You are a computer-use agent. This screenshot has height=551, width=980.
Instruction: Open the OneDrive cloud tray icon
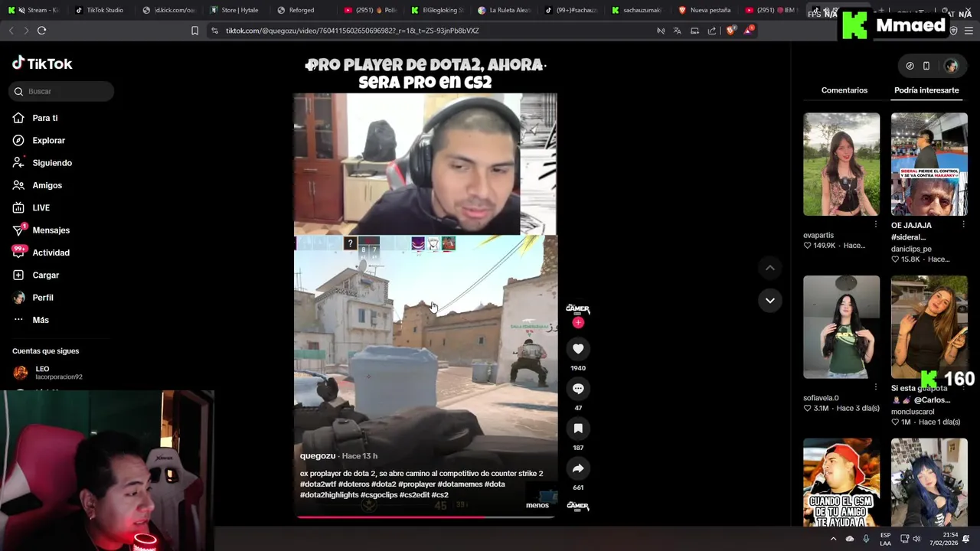(x=850, y=539)
